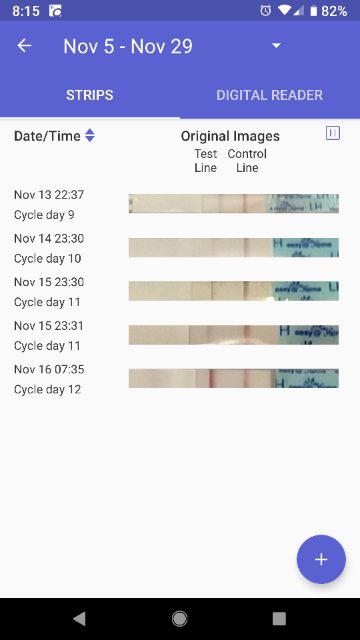This screenshot has width=360, height=640.
Task: Switch to the Digital Reader tab
Action: pyautogui.click(x=269, y=95)
